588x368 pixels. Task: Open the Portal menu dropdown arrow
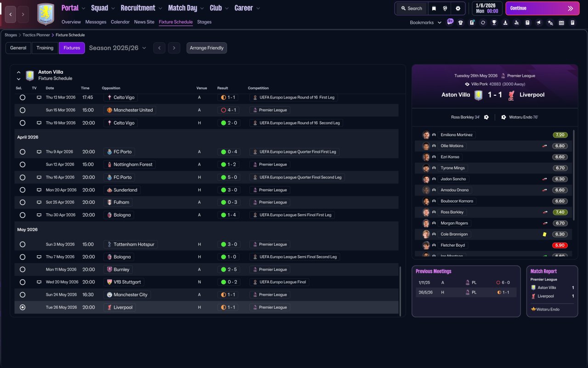(x=83, y=8)
